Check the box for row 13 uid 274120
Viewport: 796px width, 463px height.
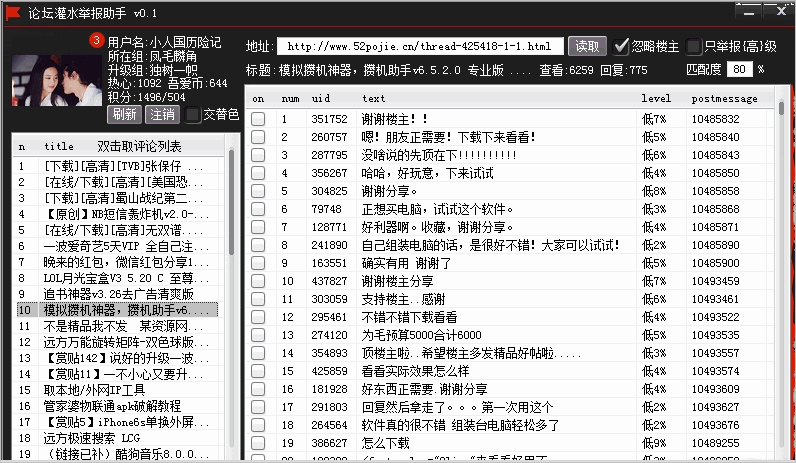click(258, 335)
